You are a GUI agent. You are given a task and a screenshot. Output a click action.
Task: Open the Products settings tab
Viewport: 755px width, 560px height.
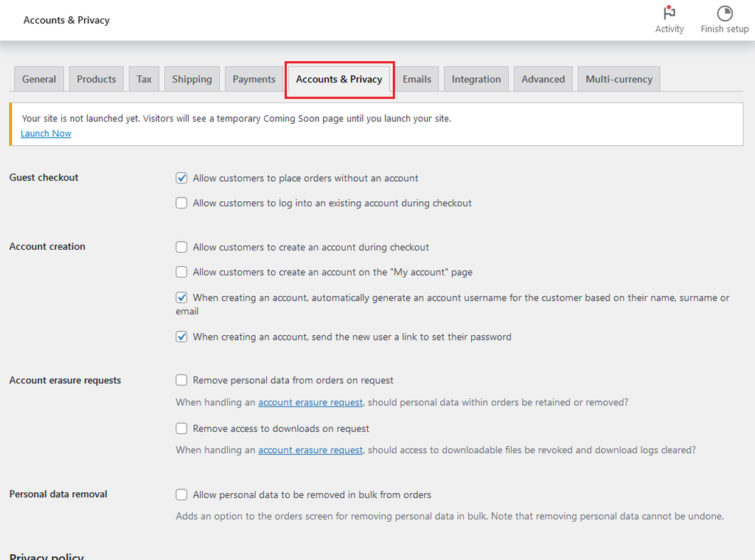[x=97, y=80]
